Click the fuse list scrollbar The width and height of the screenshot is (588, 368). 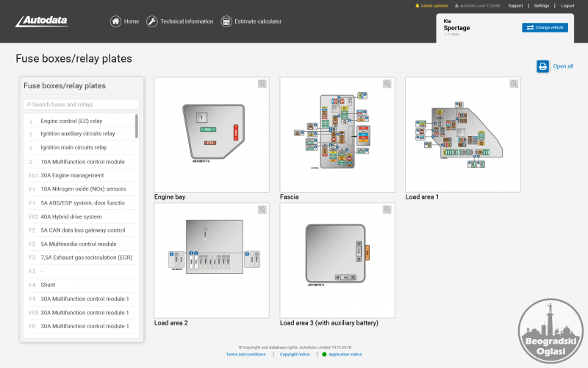[x=137, y=126]
